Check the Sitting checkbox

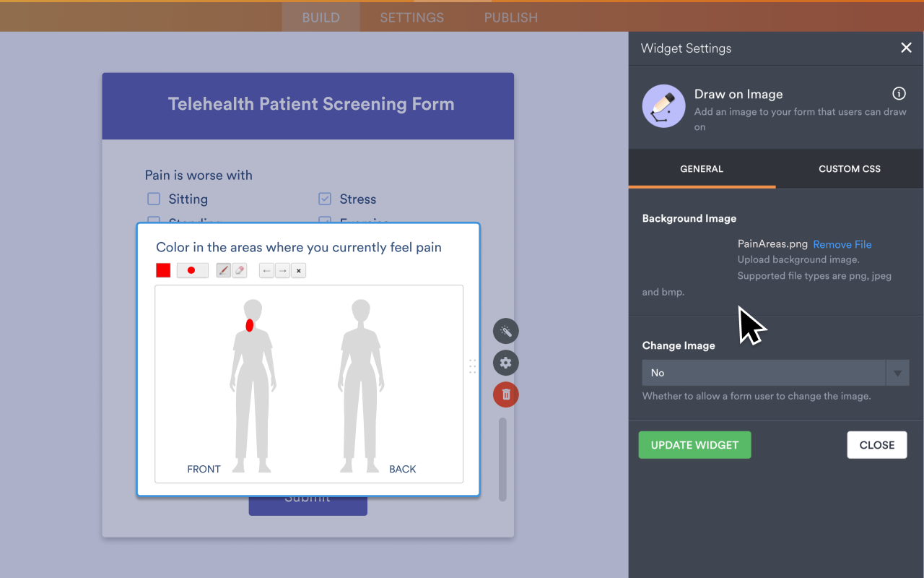point(154,199)
